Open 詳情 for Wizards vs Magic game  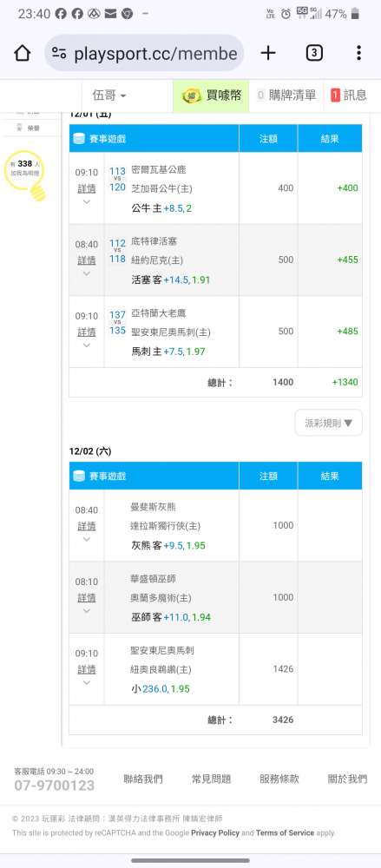(87, 598)
